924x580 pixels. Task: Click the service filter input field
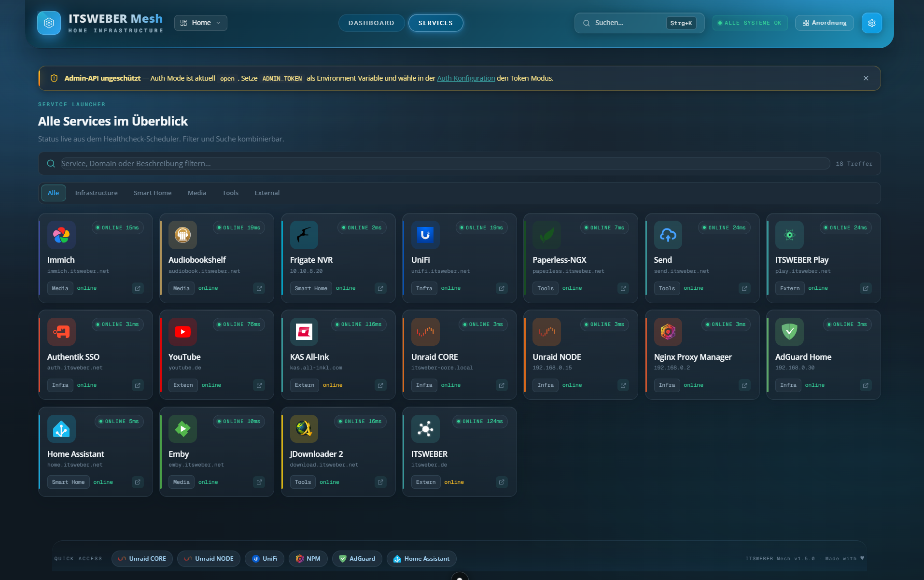pyautogui.click(x=338, y=163)
